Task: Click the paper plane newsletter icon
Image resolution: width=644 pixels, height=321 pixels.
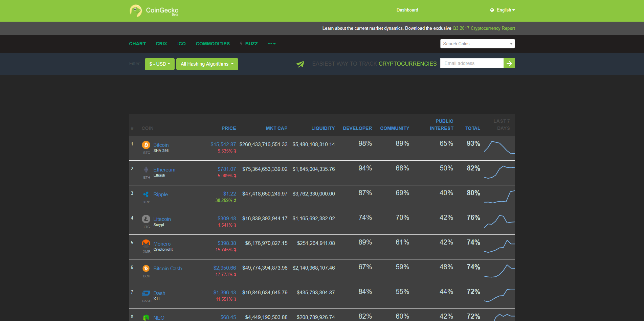Action: click(300, 64)
